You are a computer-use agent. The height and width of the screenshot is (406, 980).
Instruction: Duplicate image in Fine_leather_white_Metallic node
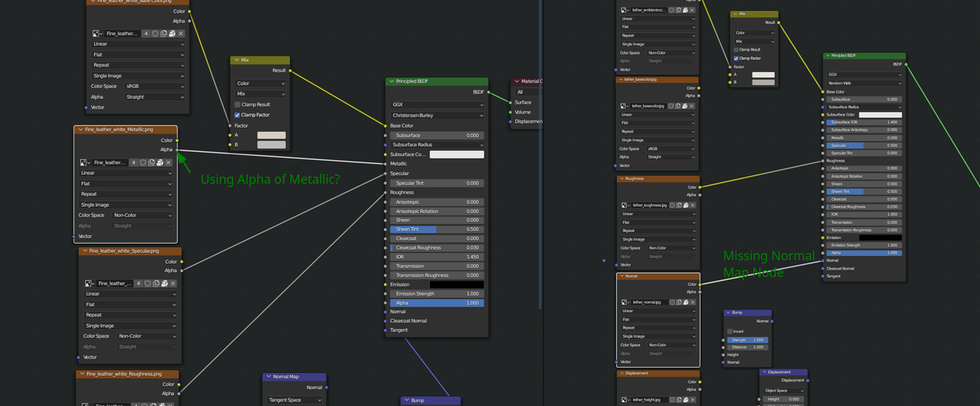tap(151, 162)
